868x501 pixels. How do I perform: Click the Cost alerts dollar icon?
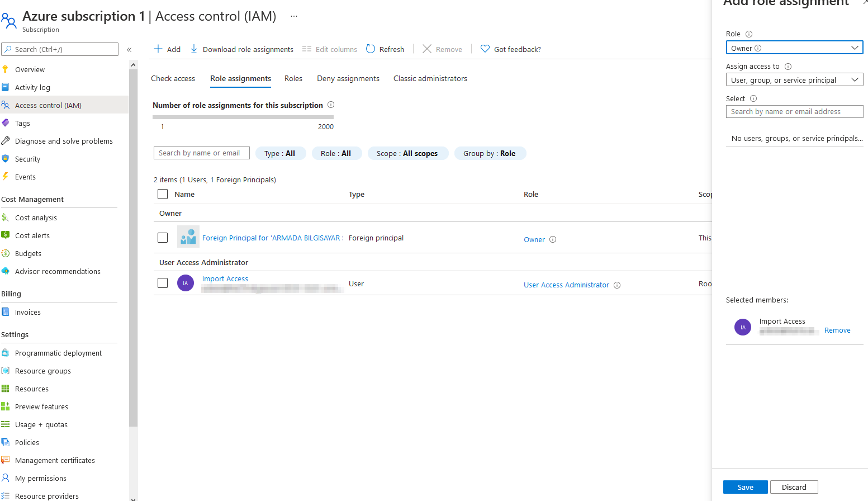pyautogui.click(x=5, y=235)
